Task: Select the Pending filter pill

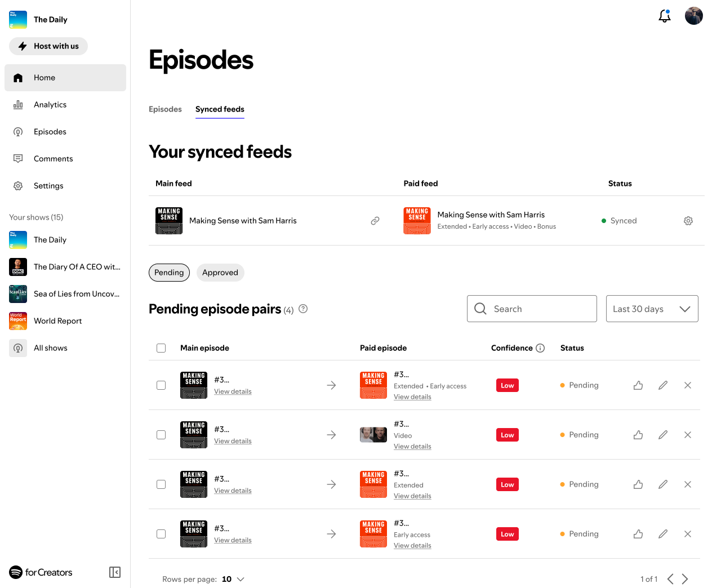Action: [169, 273]
